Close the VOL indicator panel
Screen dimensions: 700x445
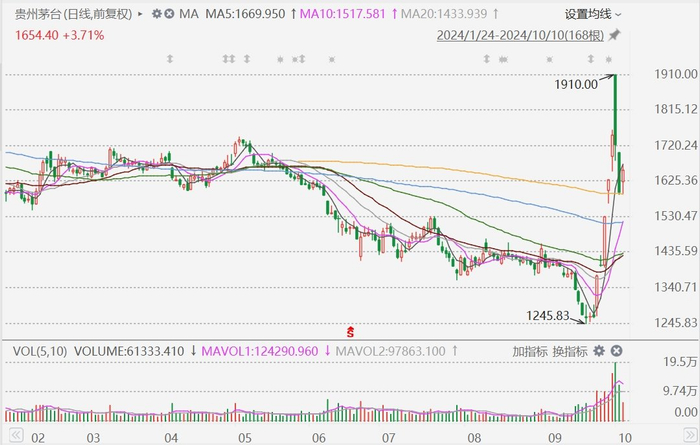[616, 351]
